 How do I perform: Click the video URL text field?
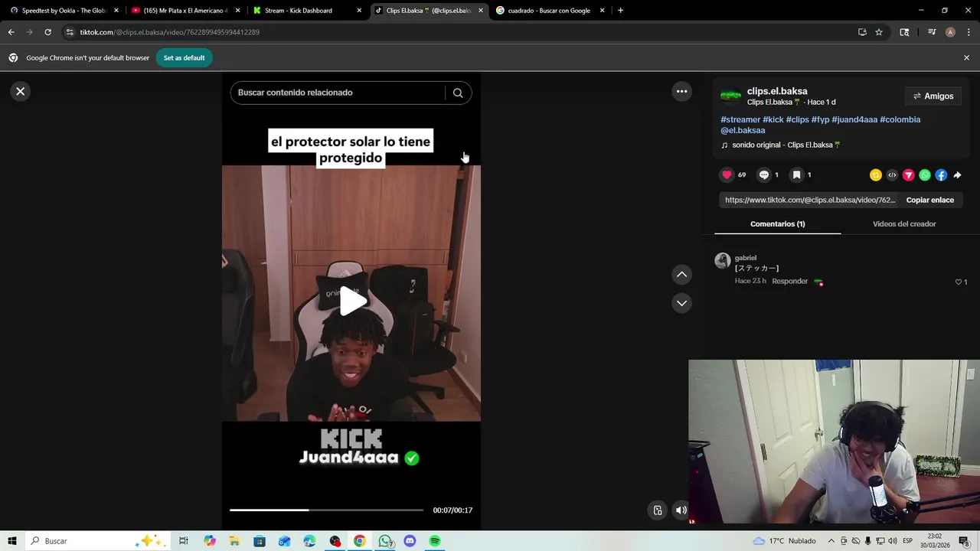810,200
